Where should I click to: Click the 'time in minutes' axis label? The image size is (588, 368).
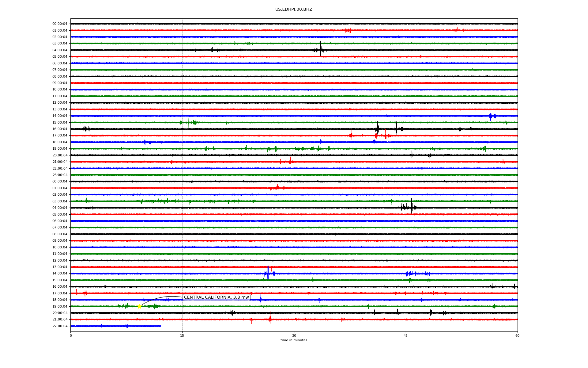point(294,340)
